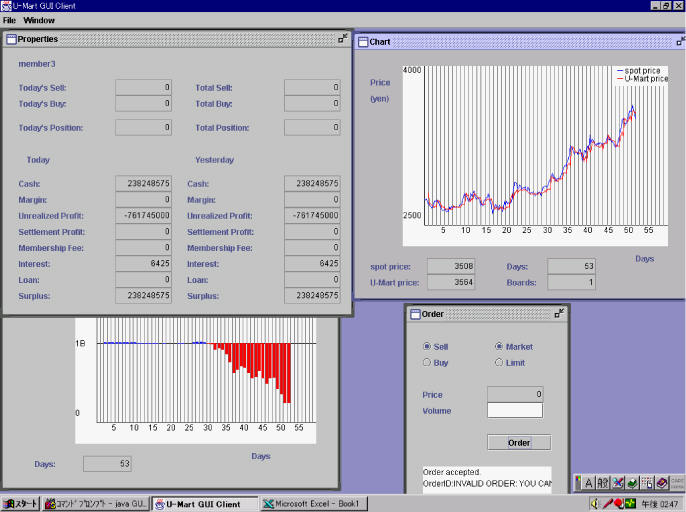Click the Order window title icon
Viewport: 686px width, 512px height.
[414, 314]
